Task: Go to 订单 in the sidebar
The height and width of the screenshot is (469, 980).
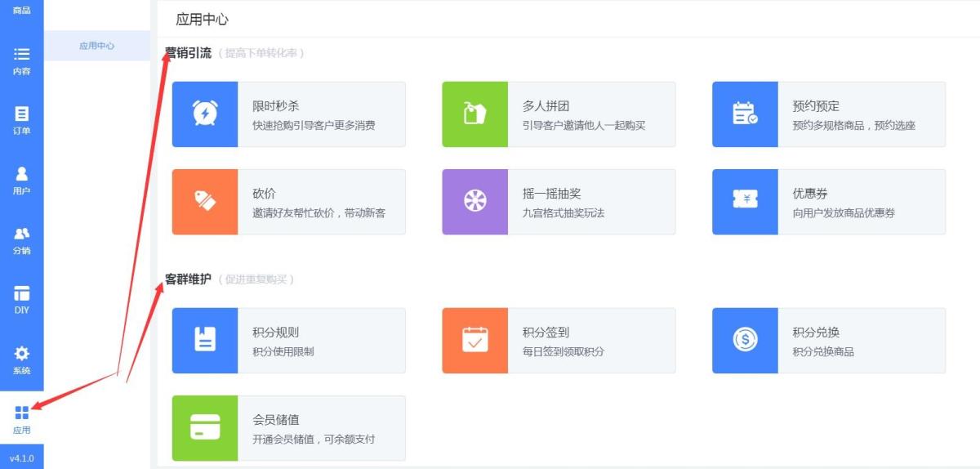Action: click(x=22, y=121)
